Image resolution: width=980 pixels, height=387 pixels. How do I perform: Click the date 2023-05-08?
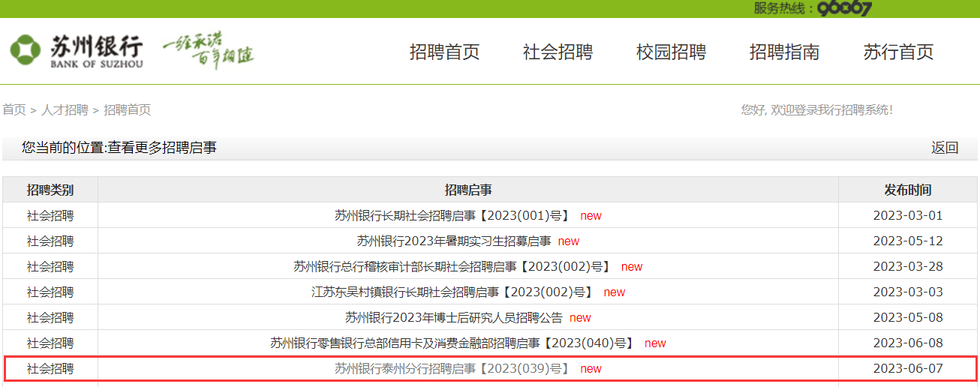click(908, 318)
